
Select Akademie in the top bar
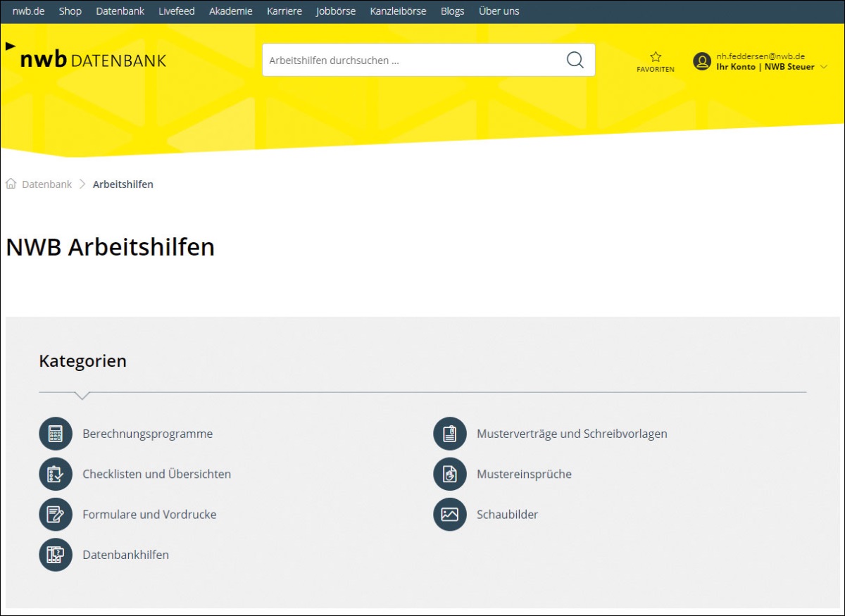point(230,11)
